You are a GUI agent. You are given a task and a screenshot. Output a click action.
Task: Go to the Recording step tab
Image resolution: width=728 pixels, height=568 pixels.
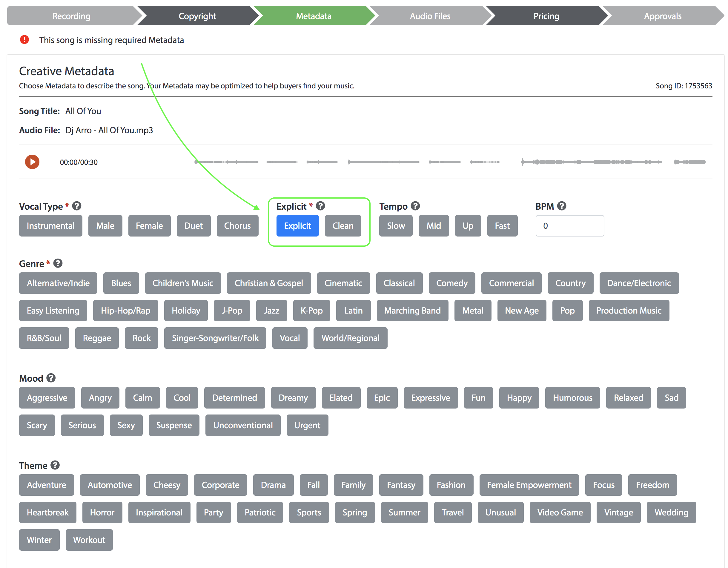(x=71, y=16)
